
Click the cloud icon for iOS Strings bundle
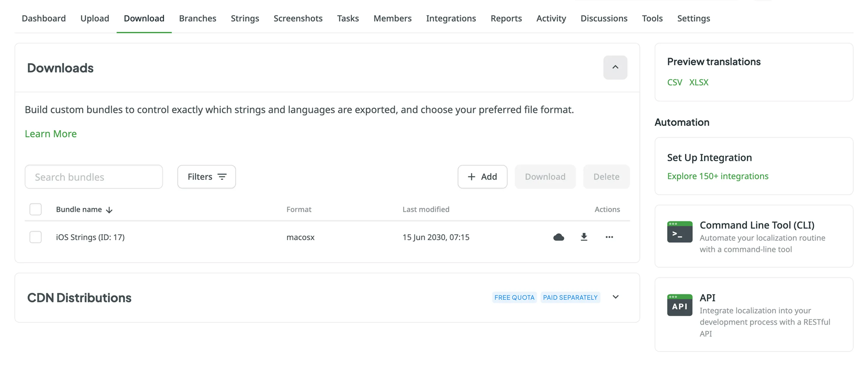(x=558, y=237)
